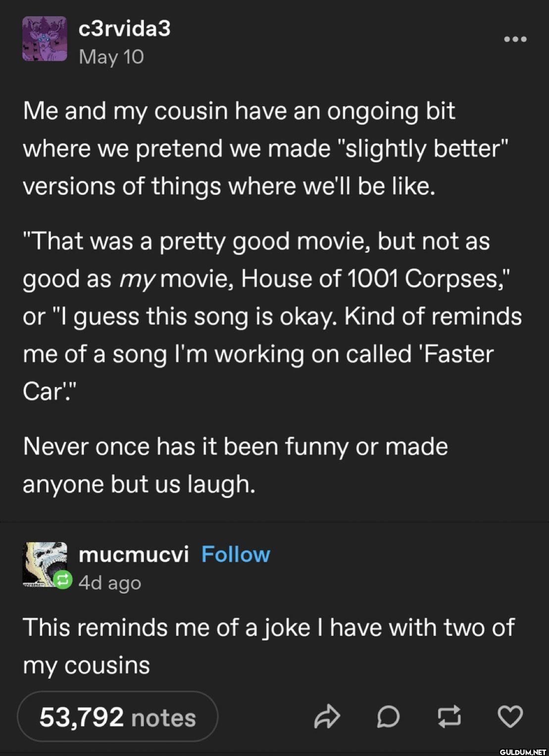Screen dimensions: 549x756
Task: Follow the mucmucvi blog
Action: [x=236, y=554]
